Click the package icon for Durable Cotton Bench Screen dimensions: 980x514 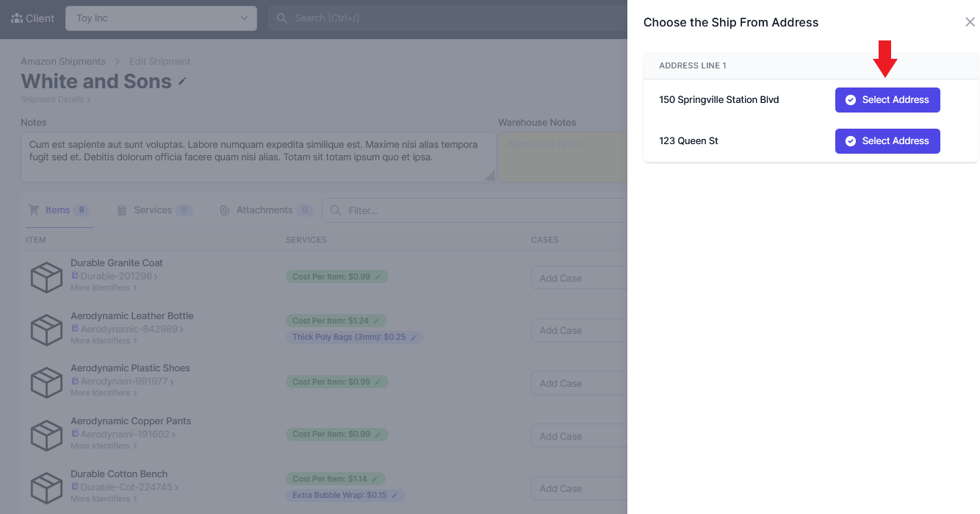pos(46,488)
